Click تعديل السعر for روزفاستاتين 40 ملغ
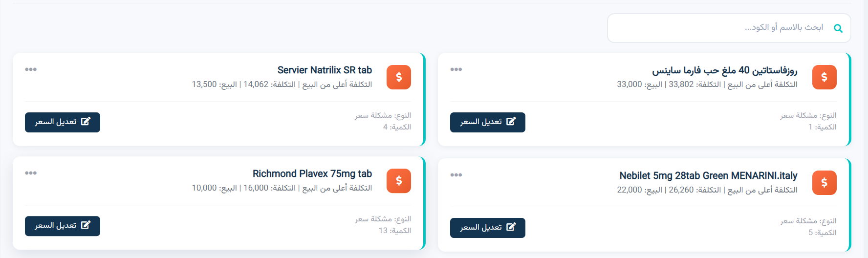868x258 pixels. 488,122
